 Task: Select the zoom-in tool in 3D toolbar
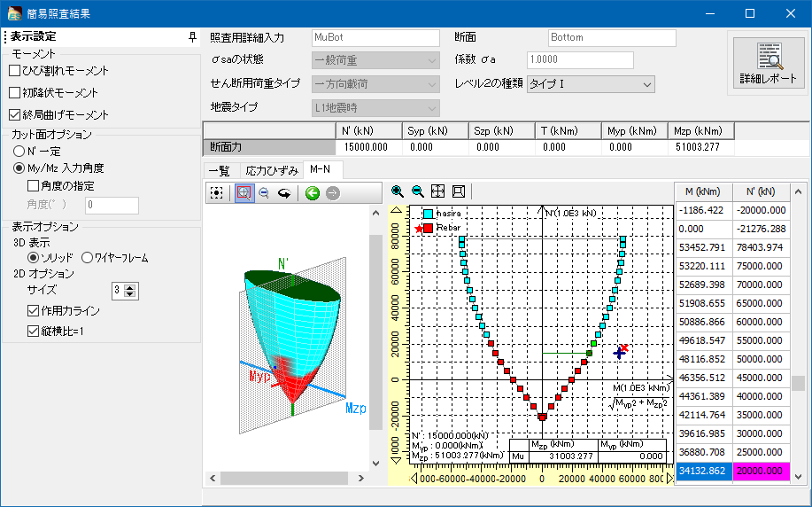pos(244,193)
